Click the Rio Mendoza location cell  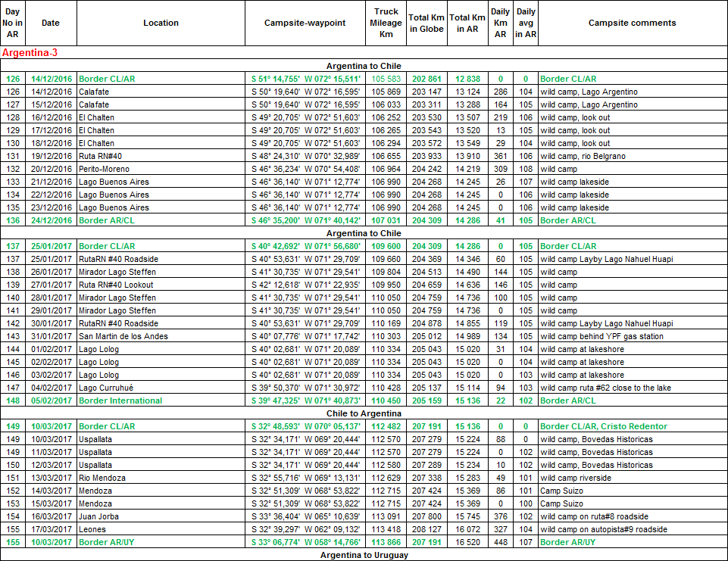[x=103, y=478]
